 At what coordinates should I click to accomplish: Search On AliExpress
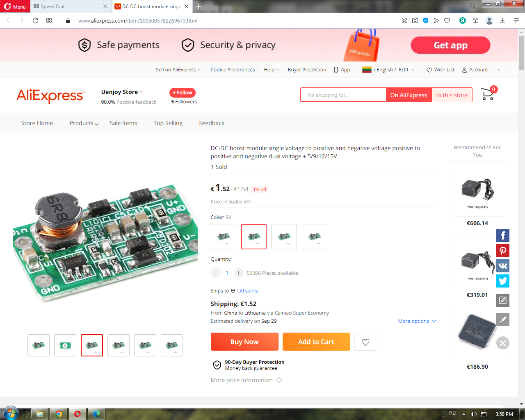tap(409, 95)
